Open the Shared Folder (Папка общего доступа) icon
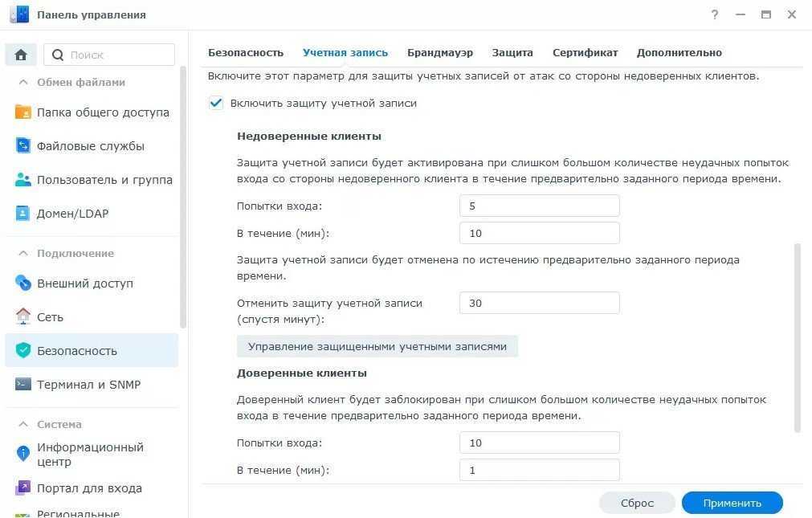Image resolution: width=812 pixels, height=518 pixels. (23, 112)
